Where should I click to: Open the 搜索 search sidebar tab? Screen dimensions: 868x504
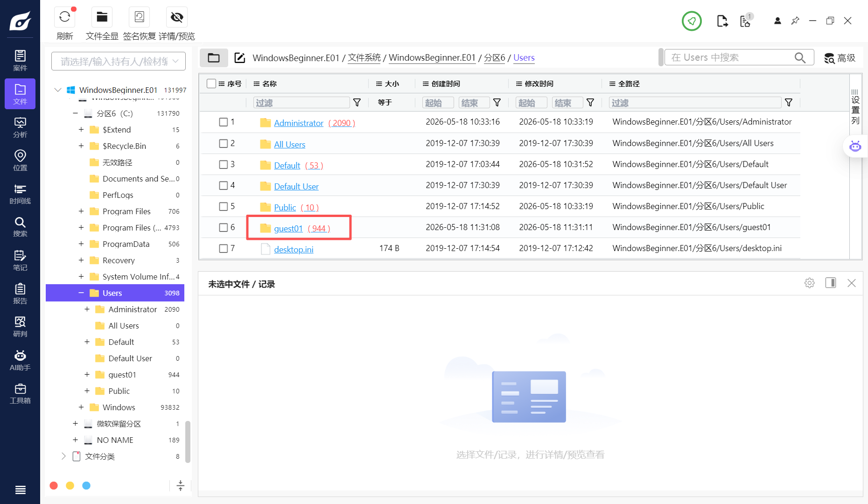[x=20, y=227]
